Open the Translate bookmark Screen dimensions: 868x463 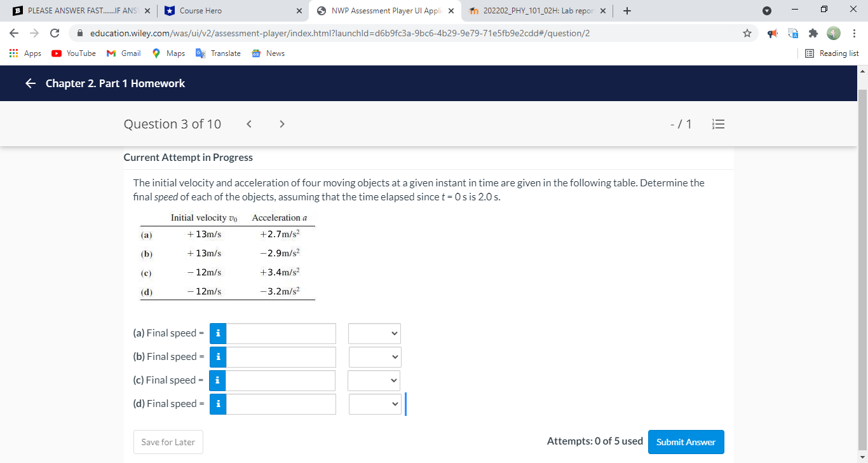pyautogui.click(x=219, y=53)
